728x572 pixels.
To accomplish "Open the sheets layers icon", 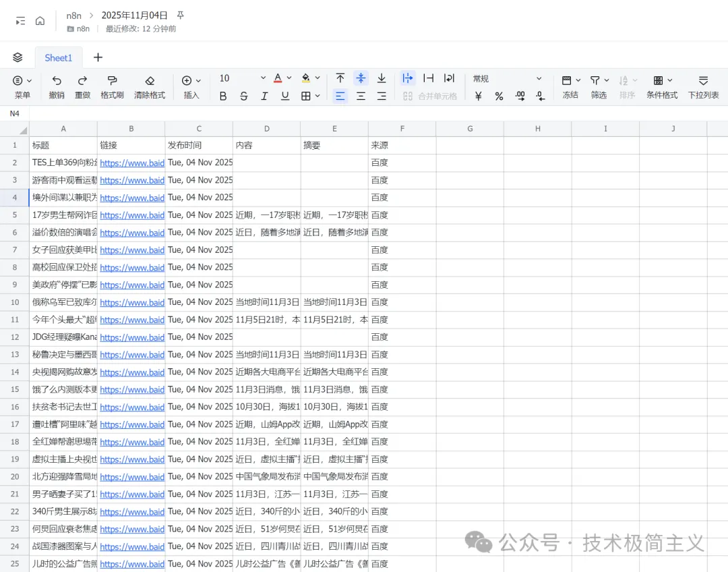I will pyautogui.click(x=18, y=57).
